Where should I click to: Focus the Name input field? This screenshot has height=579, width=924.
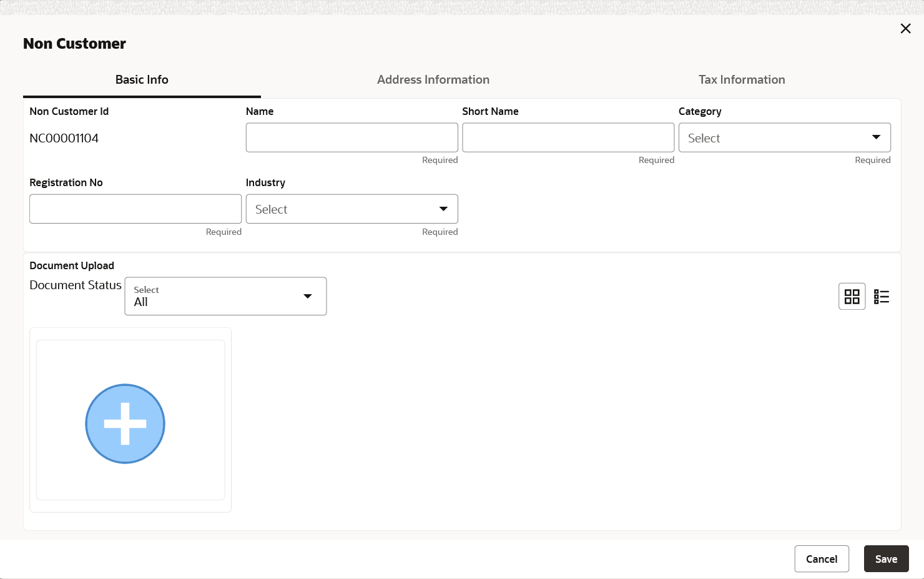point(351,138)
